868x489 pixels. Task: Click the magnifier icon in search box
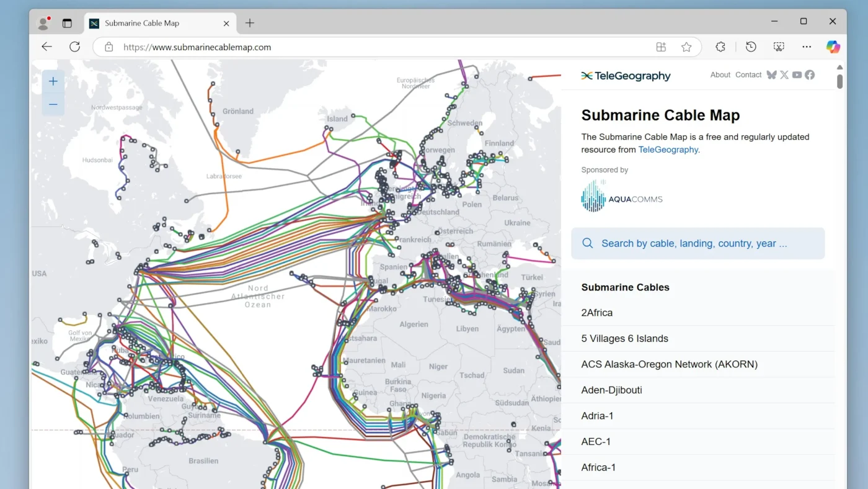coord(588,243)
